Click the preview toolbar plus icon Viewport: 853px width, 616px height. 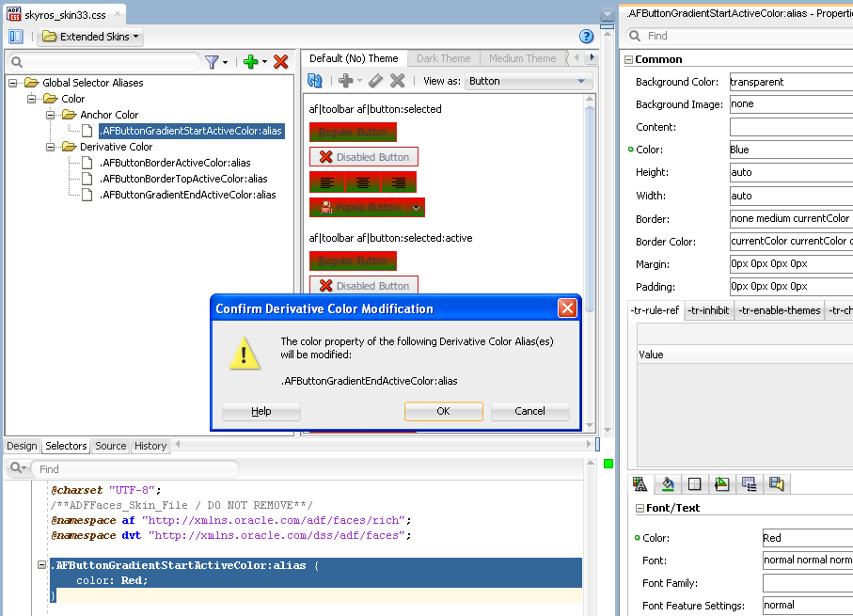click(x=345, y=81)
